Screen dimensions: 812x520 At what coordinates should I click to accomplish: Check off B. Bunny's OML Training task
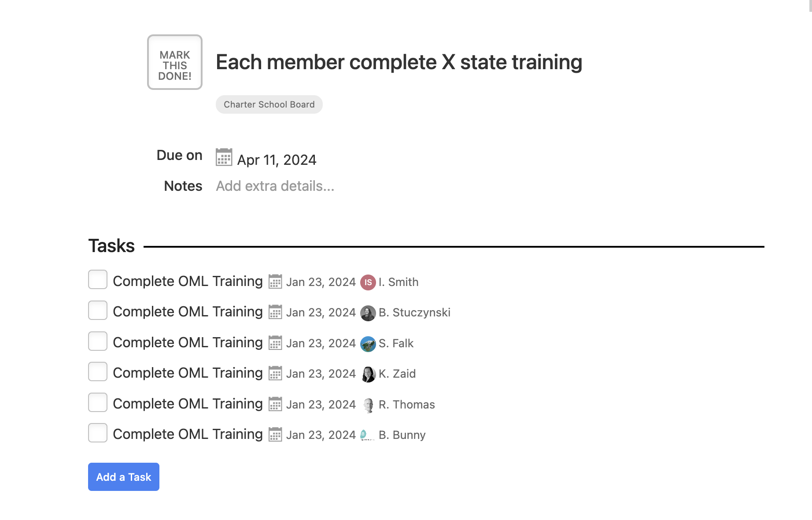(98, 433)
